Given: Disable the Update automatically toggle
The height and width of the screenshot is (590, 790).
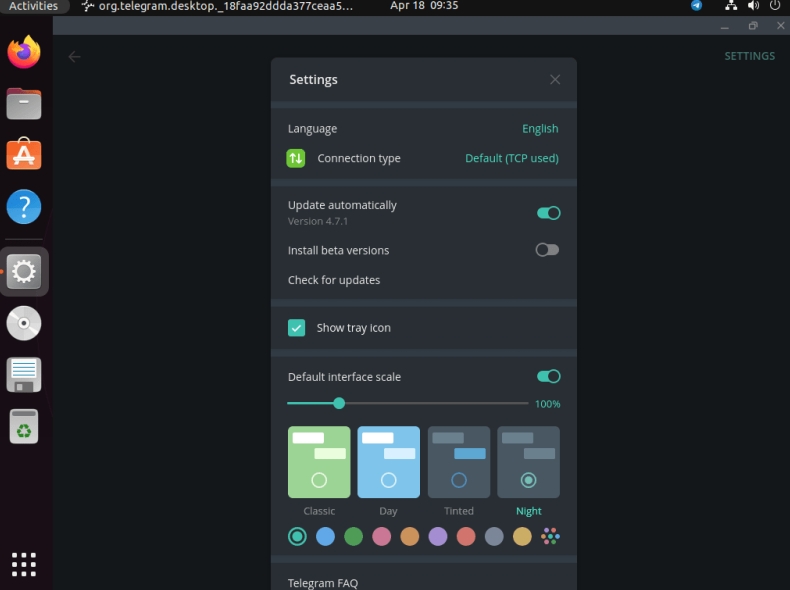Looking at the screenshot, I should [548, 213].
